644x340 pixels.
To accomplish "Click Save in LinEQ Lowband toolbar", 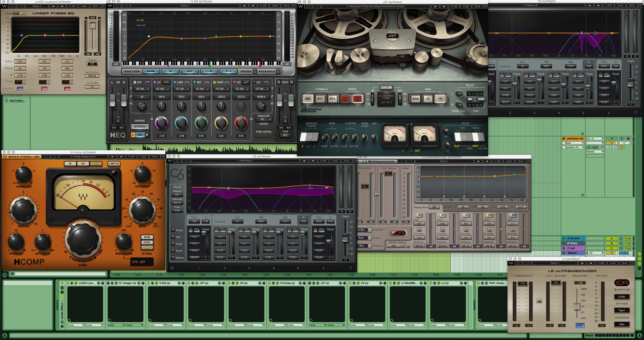I will pos(95,6).
